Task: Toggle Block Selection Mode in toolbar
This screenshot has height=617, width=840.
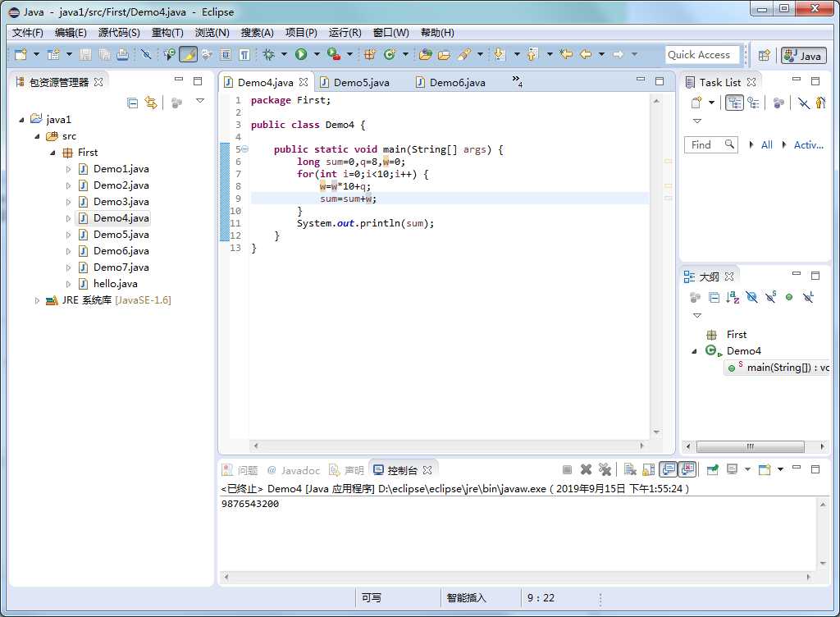Action: (x=226, y=54)
